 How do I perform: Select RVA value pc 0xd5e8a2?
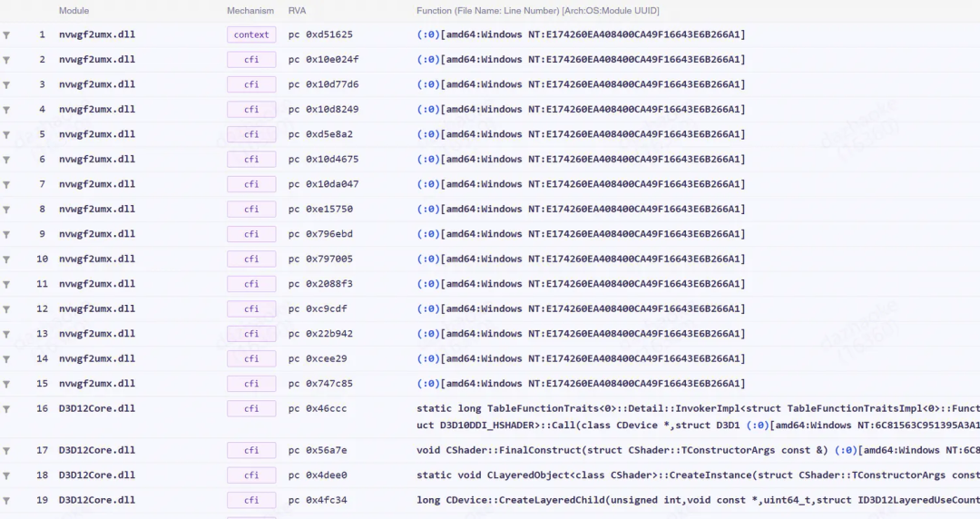320,133
